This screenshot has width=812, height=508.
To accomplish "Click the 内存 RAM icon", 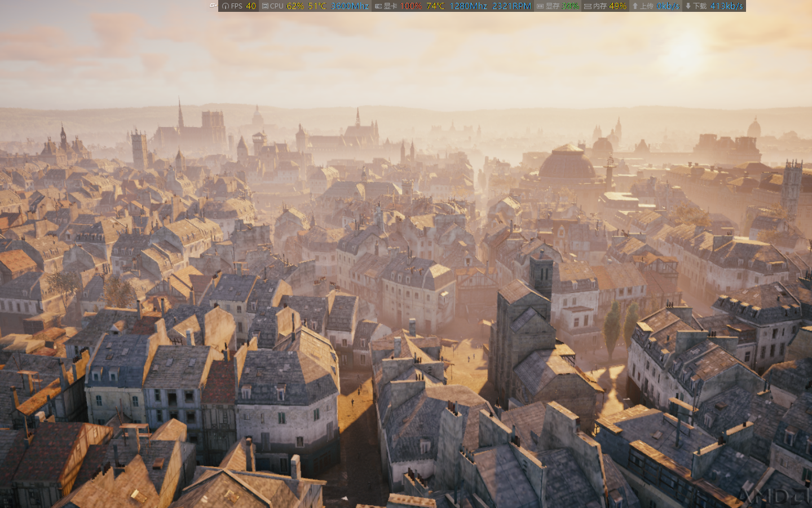I will coord(588,6).
